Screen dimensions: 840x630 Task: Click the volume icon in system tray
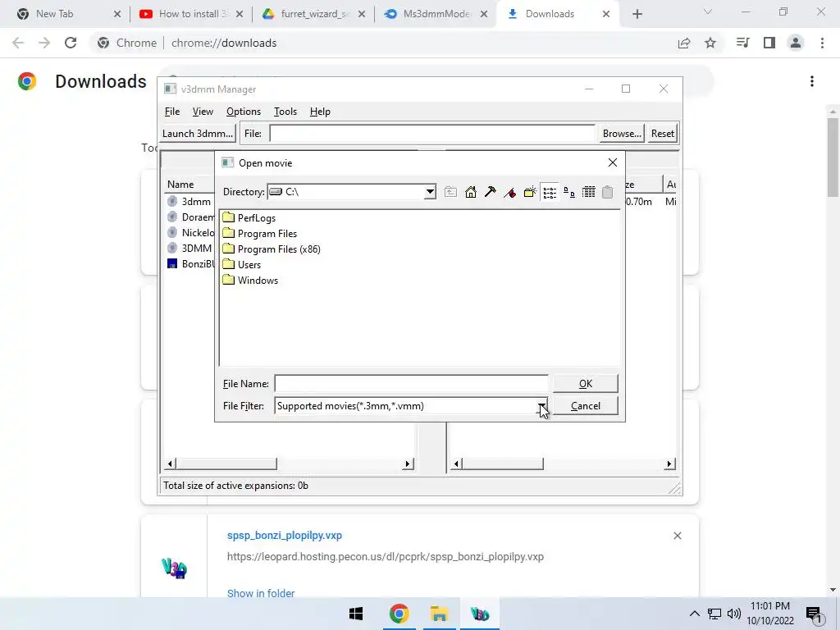point(734,614)
